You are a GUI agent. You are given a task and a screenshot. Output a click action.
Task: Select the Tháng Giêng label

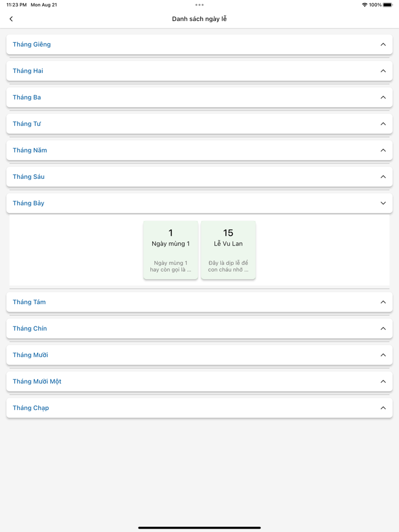[x=31, y=44]
